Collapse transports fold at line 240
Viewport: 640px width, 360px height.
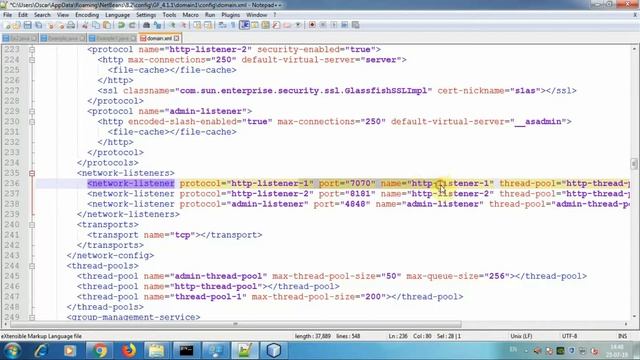point(32,225)
